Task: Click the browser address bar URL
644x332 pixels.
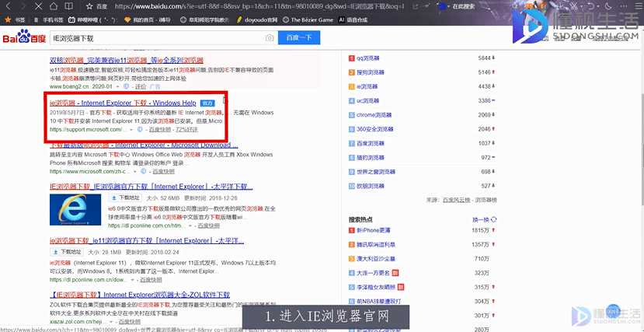Action: click(259, 6)
